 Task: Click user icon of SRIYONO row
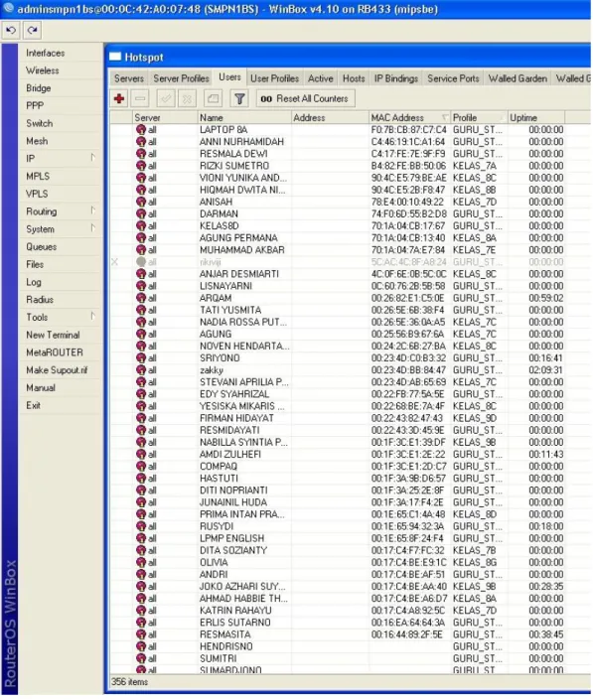tap(141, 358)
